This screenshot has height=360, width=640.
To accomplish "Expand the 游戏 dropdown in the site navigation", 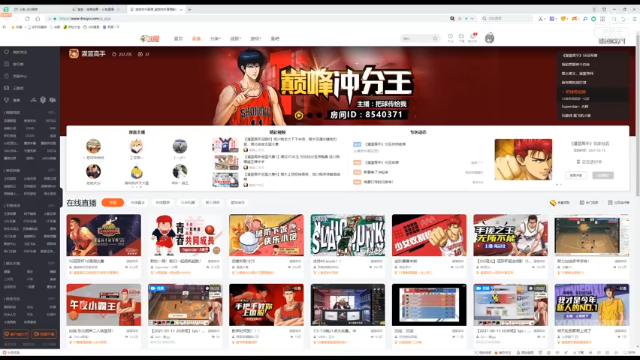I will coord(256,39).
